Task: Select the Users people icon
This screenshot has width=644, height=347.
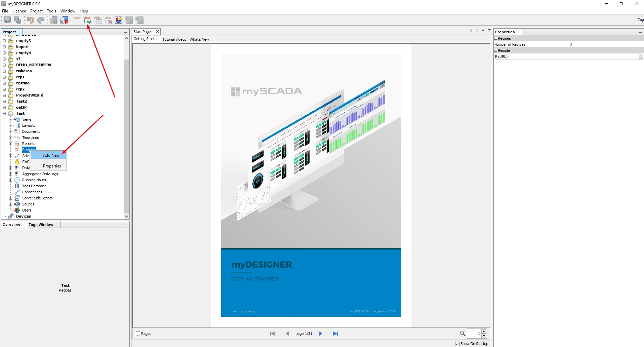Action: (x=17, y=210)
